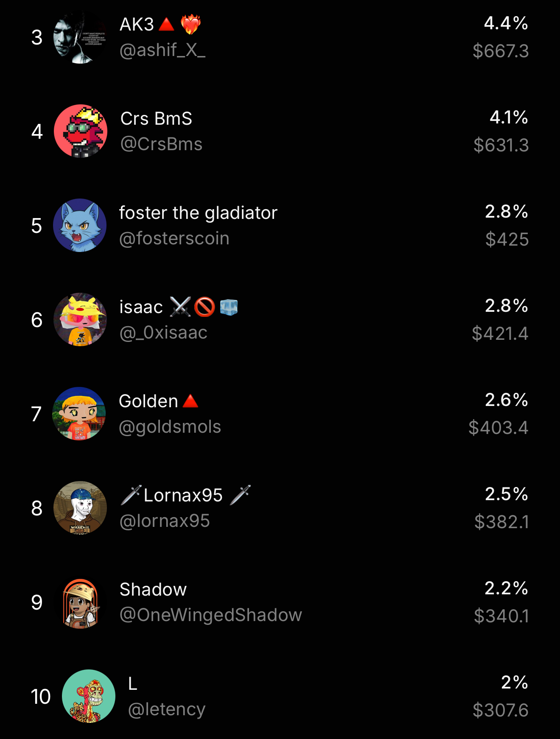Select the Lornax95 display name
The image size is (560, 739).
183,495
